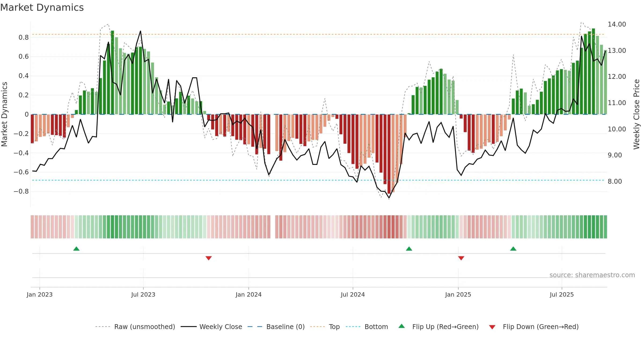Click the 11.00 price axis label
644x362 pixels.
pos(617,103)
